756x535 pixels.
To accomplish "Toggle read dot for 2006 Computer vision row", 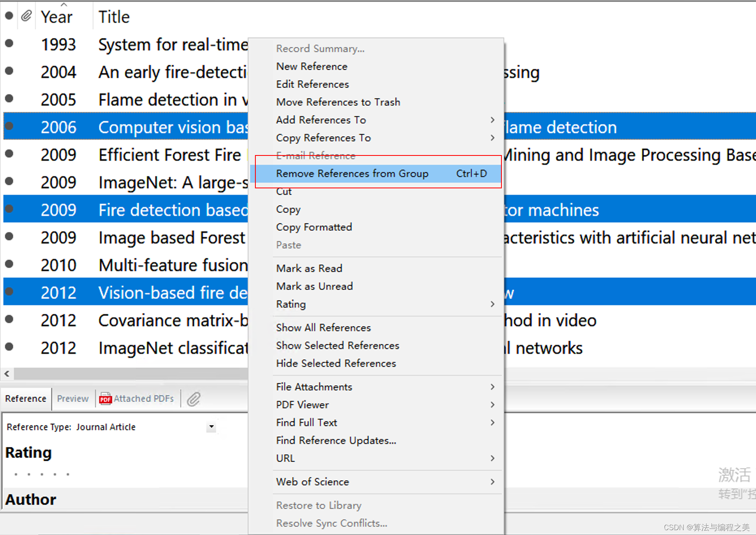I will (x=9, y=126).
